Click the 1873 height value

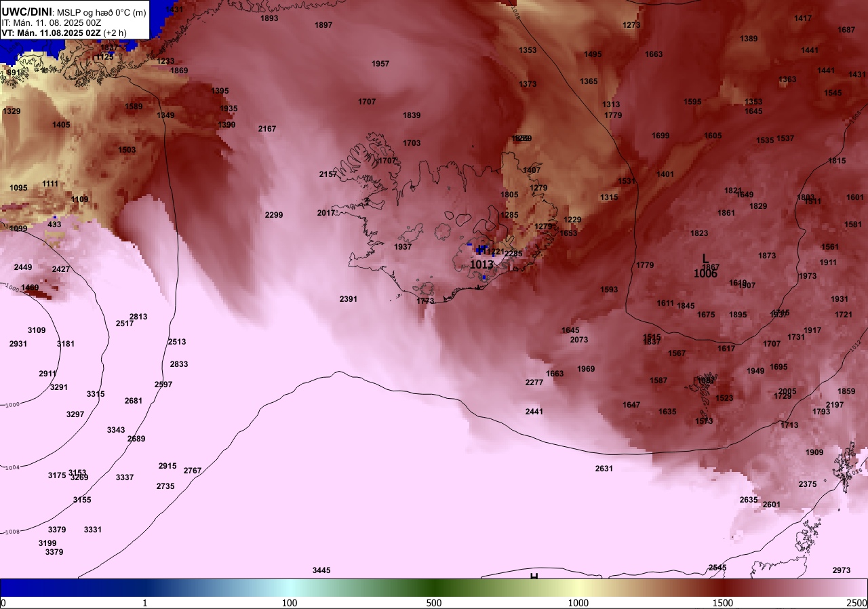(x=767, y=256)
